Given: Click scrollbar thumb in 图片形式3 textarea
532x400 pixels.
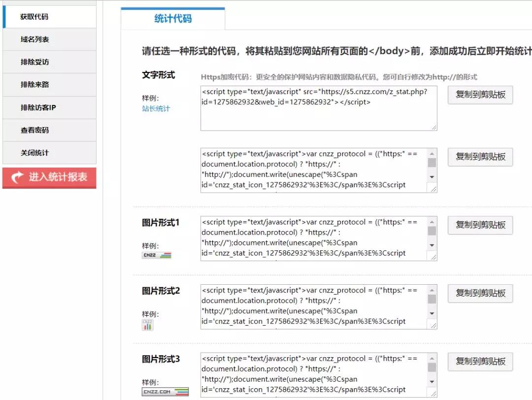Looking at the screenshot, I should click(x=432, y=367).
